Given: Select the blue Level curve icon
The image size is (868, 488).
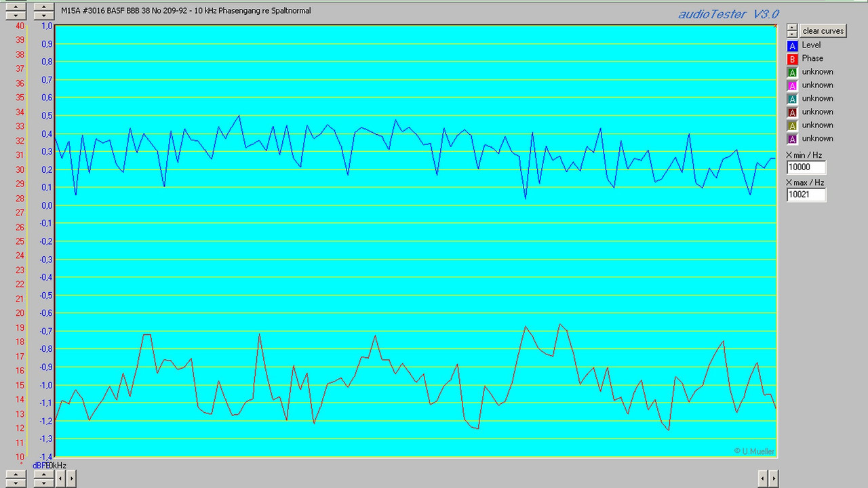Looking at the screenshot, I should coord(792,45).
